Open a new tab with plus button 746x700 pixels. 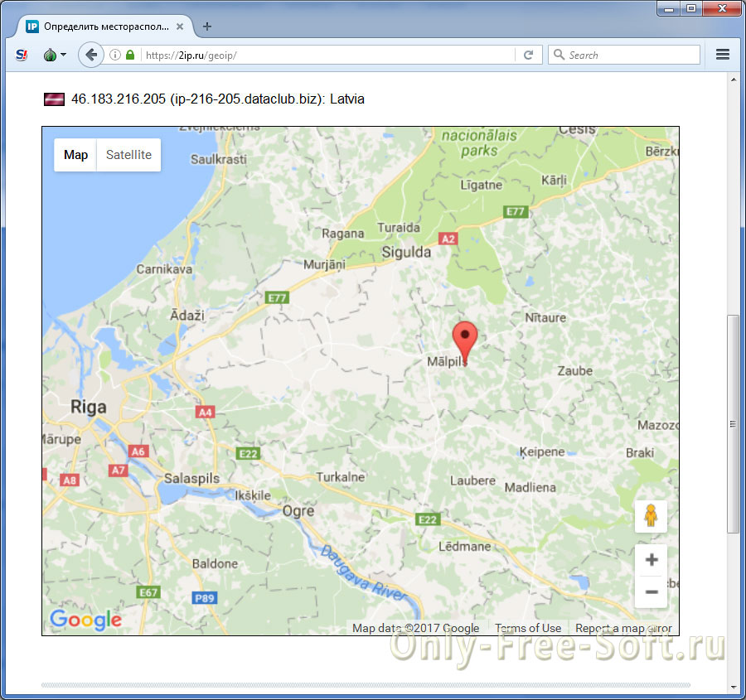[207, 26]
